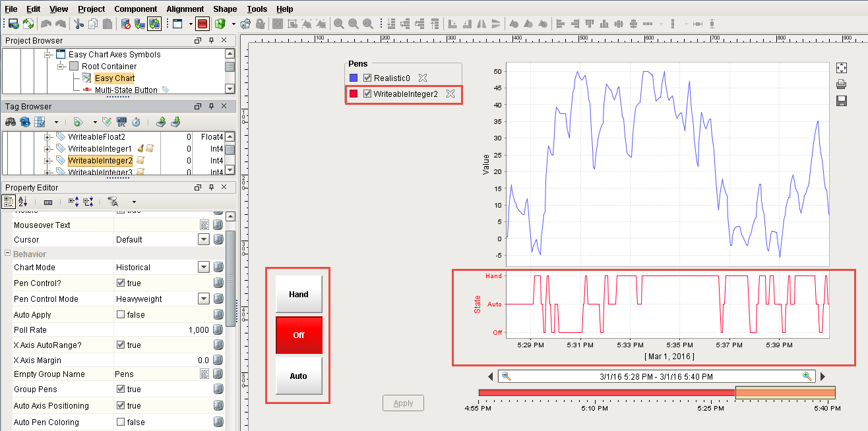Screen dimensions: 868x431
Task: Click the Zoom Out magnifier in toolbar
Action: [x=353, y=24]
